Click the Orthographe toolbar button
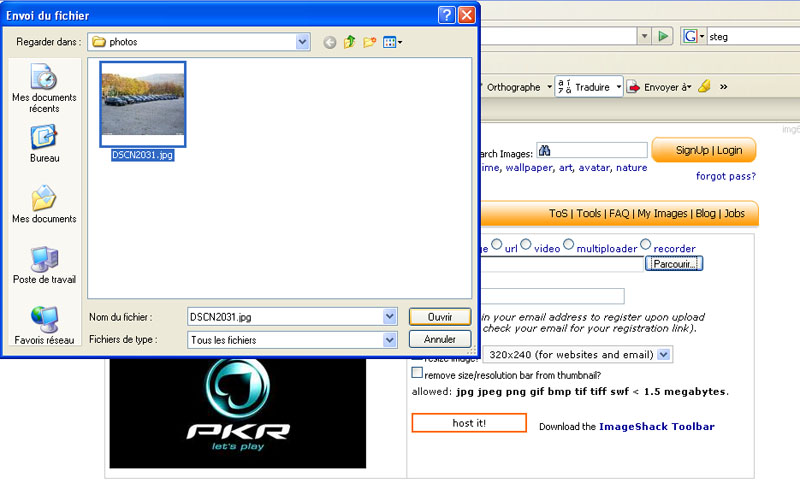Image resolution: width=800 pixels, height=489 pixels. [x=513, y=87]
